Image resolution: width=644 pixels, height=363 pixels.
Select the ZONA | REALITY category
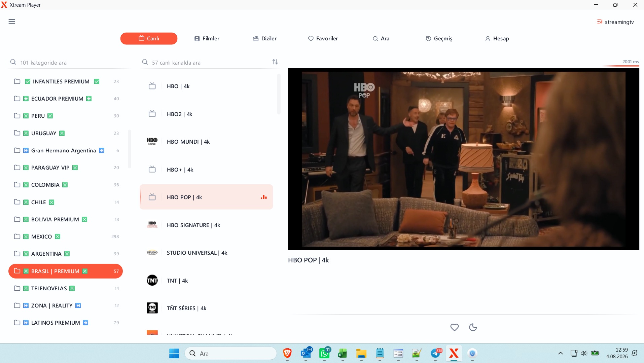(x=66, y=305)
